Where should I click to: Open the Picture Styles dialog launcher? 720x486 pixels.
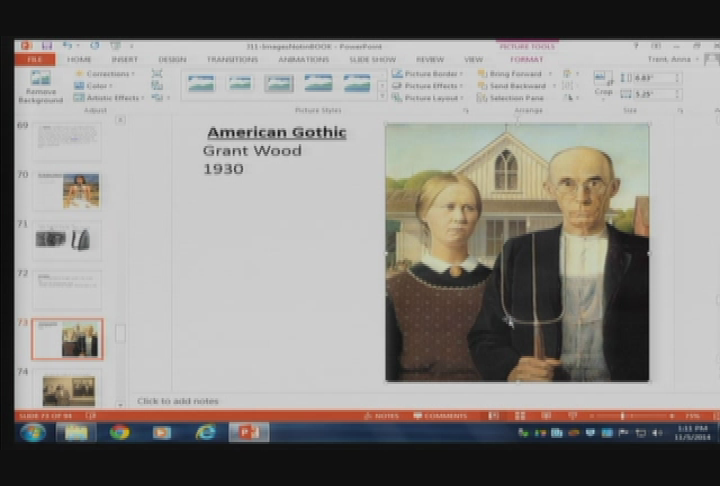pos(465,110)
